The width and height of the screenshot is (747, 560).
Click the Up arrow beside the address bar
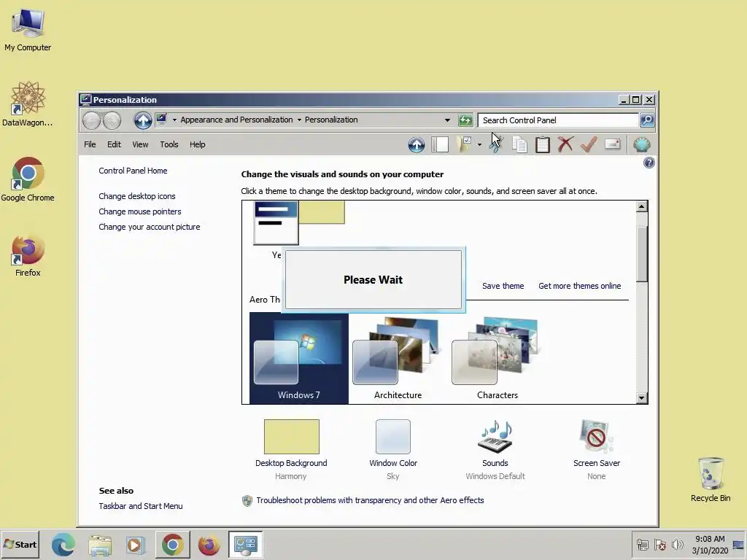(142, 120)
